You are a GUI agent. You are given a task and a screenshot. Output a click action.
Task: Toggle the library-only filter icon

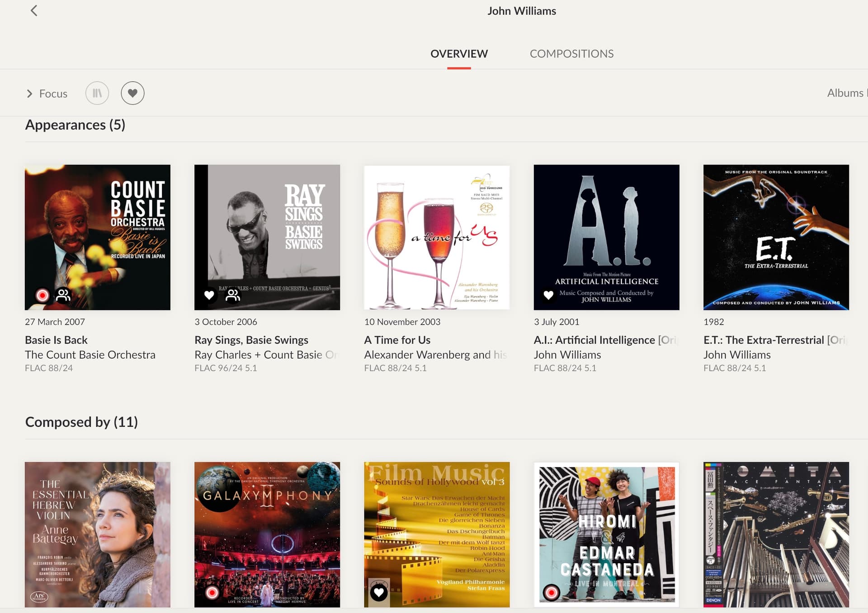[x=97, y=93]
